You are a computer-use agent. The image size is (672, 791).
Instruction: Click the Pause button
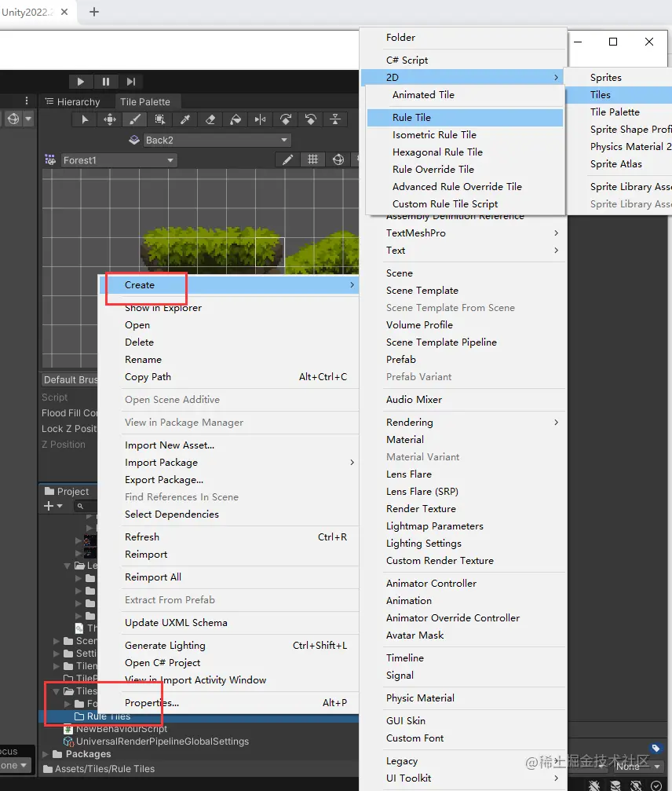click(106, 81)
